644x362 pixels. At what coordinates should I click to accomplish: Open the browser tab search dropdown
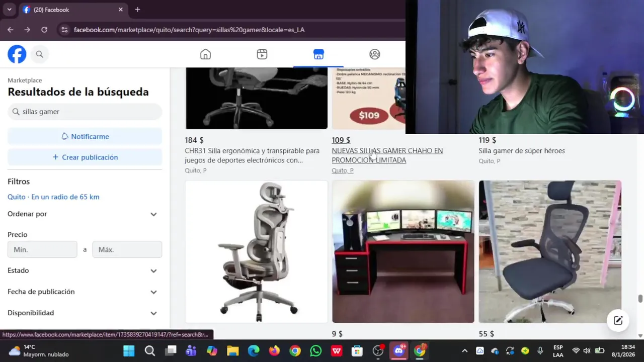(9, 10)
